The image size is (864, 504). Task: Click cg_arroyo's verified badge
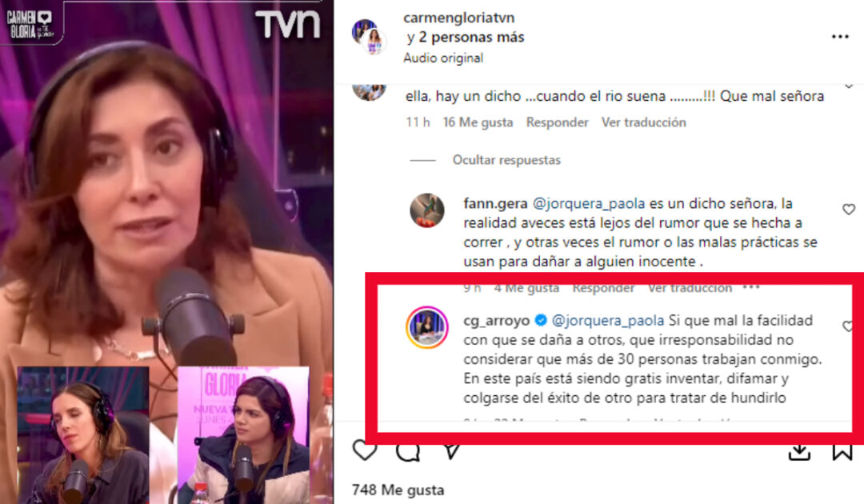tap(541, 320)
